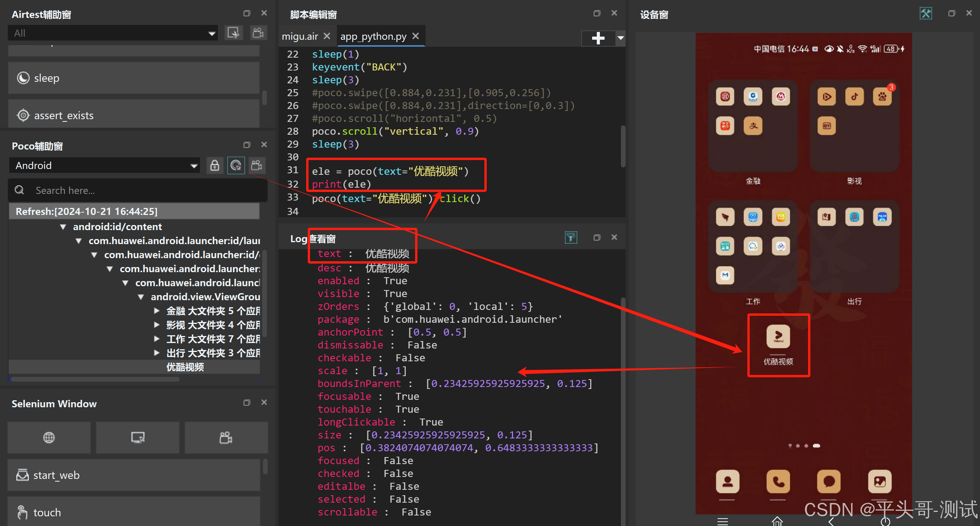
Task: Click the Poco pause/lock UI tree icon
Action: pyautogui.click(x=214, y=165)
